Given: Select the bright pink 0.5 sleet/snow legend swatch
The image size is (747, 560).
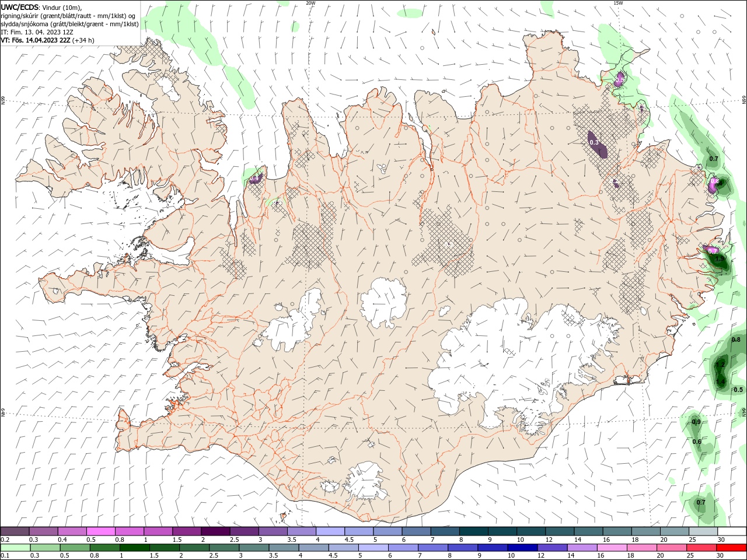Looking at the screenshot, I should point(102,531).
